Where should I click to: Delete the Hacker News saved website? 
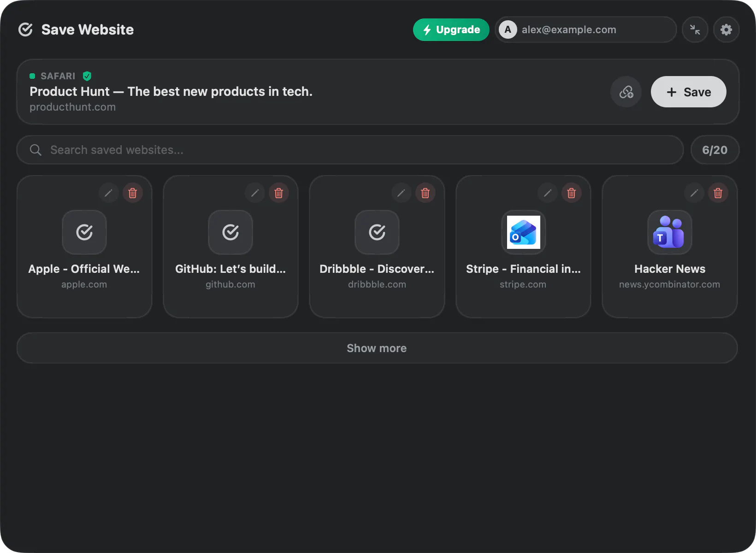[718, 193]
